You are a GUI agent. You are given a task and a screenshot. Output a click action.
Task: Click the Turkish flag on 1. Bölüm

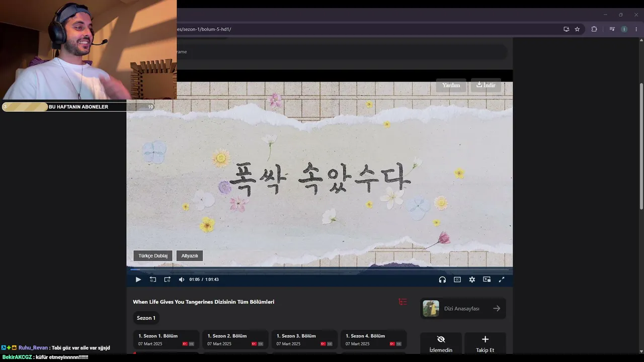pos(185,344)
